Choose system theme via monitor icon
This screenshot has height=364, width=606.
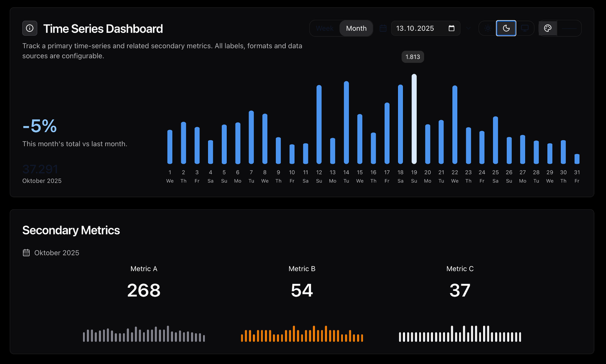(x=525, y=28)
